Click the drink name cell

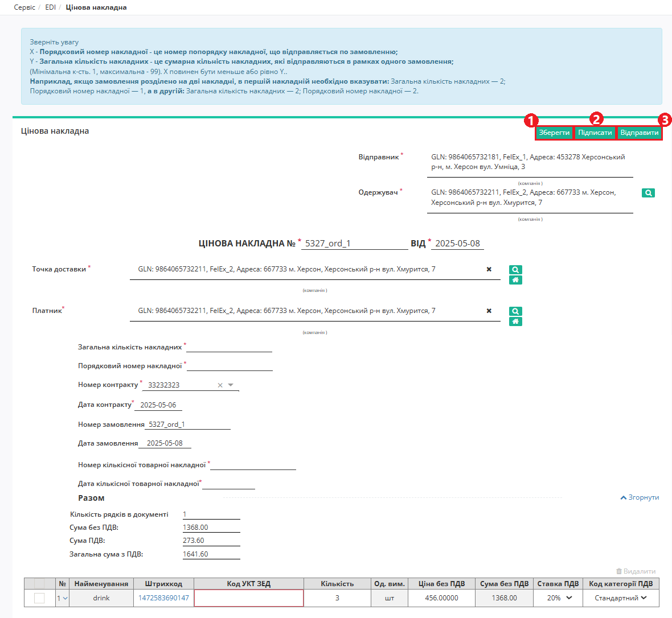101,598
